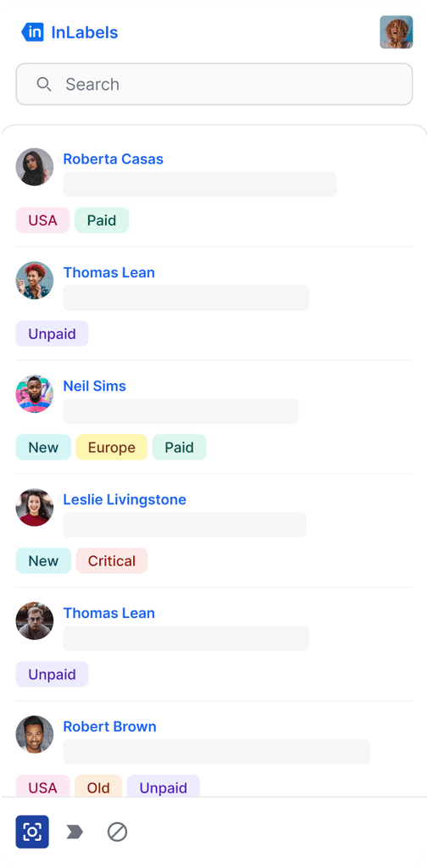Click the Paid label under Neil Sims
Viewport: 428px width, 868px height.
(x=180, y=448)
